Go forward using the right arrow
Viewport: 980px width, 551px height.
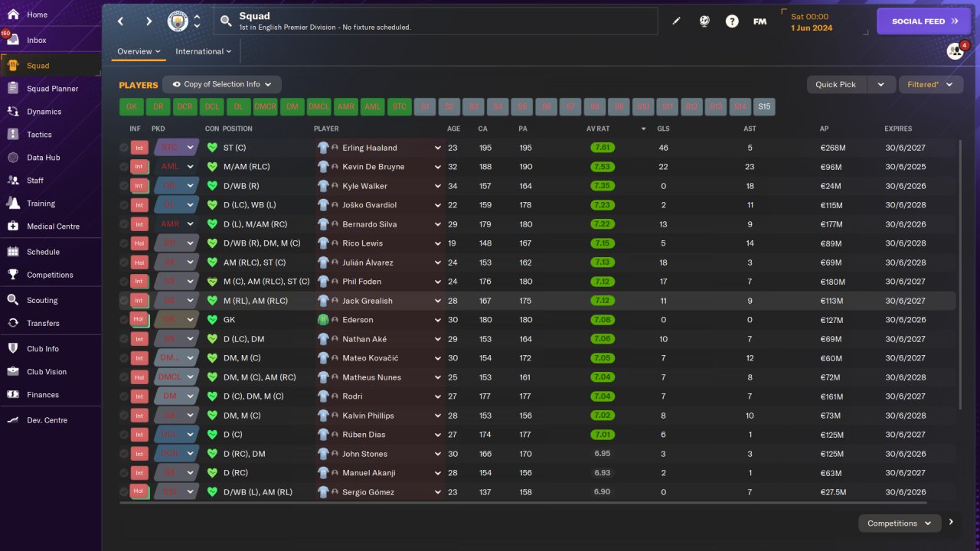tap(149, 21)
